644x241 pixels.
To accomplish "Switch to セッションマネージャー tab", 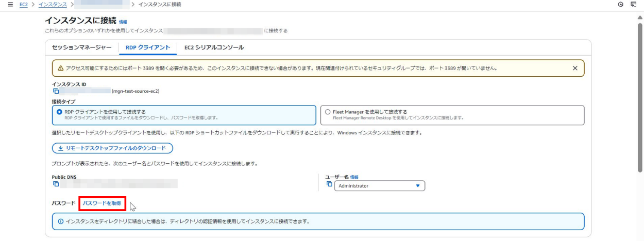I will click(81, 47).
